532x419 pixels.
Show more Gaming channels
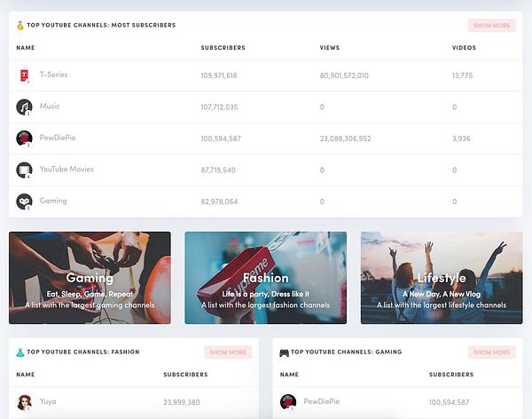[x=491, y=352]
